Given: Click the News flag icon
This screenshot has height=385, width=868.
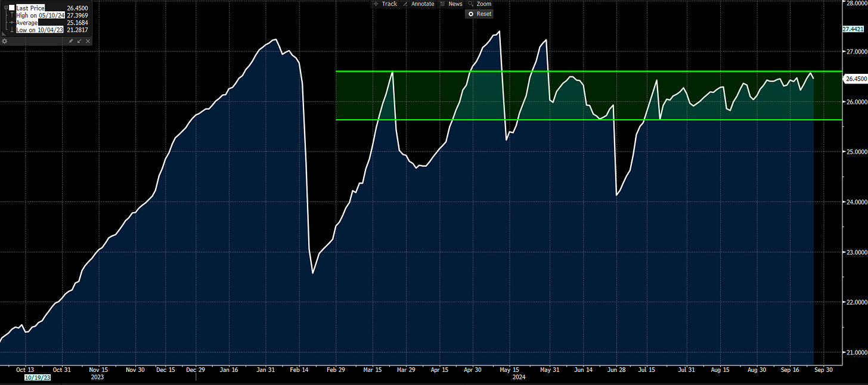Looking at the screenshot, I should [x=442, y=4].
